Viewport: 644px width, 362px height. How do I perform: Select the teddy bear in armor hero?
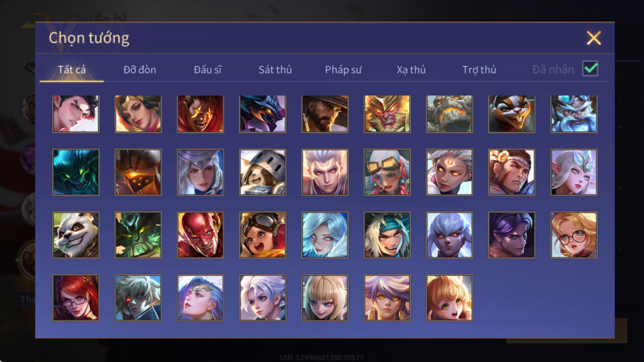[262, 172]
